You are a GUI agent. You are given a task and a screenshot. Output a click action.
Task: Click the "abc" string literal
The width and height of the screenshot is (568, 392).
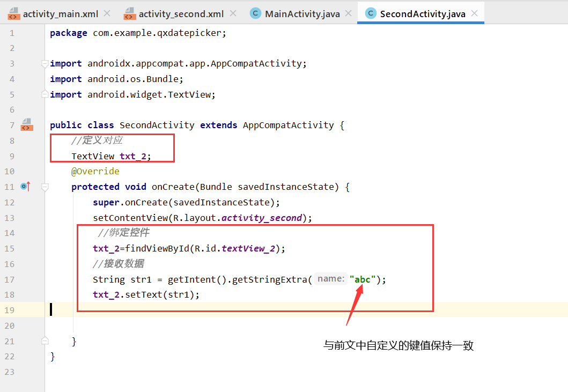pyautogui.click(x=363, y=279)
